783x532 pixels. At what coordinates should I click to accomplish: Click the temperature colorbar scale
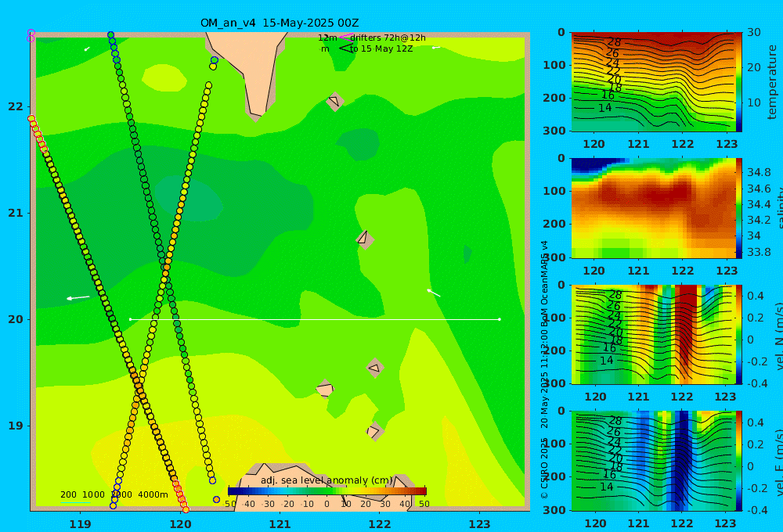click(x=739, y=82)
